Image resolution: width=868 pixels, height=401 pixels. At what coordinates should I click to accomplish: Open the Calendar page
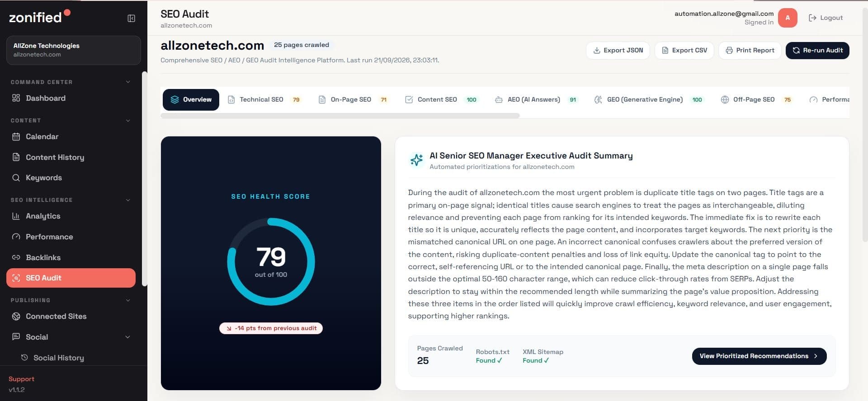coord(71,136)
